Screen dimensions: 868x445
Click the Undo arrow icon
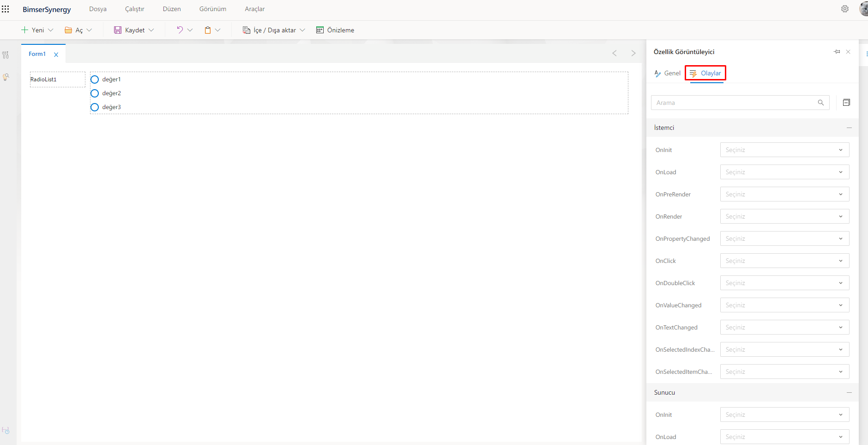tap(180, 30)
